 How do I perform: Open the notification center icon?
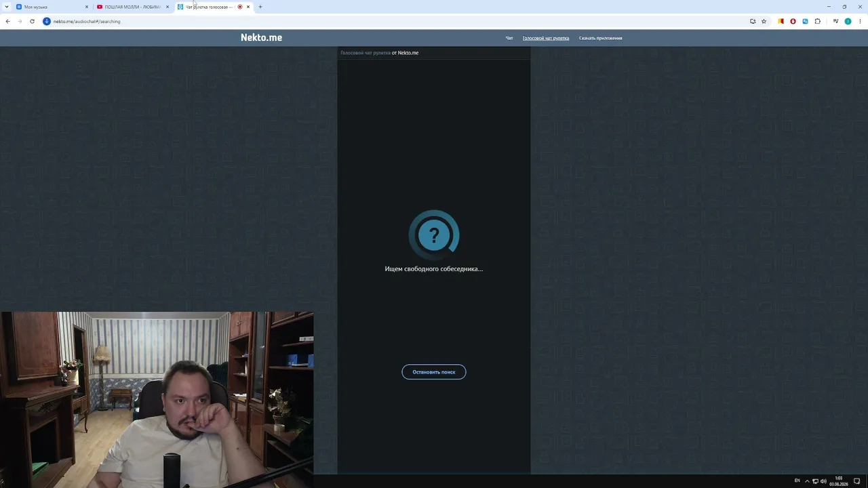pos(857,481)
